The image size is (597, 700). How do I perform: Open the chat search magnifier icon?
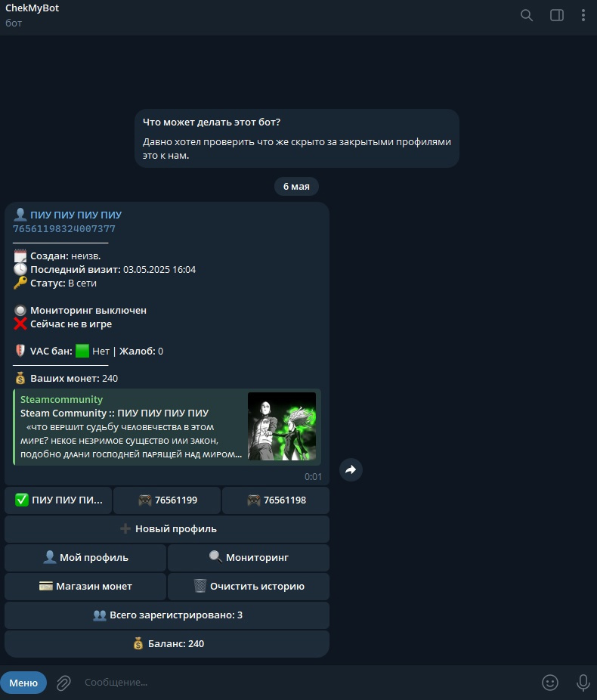point(527,16)
